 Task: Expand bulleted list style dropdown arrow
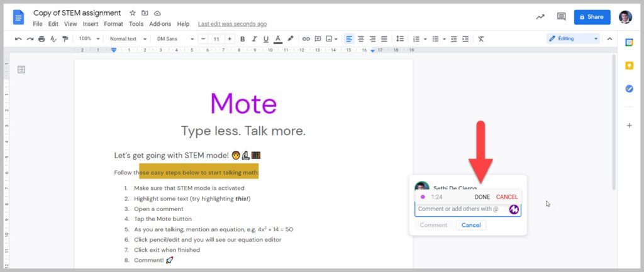[444, 39]
